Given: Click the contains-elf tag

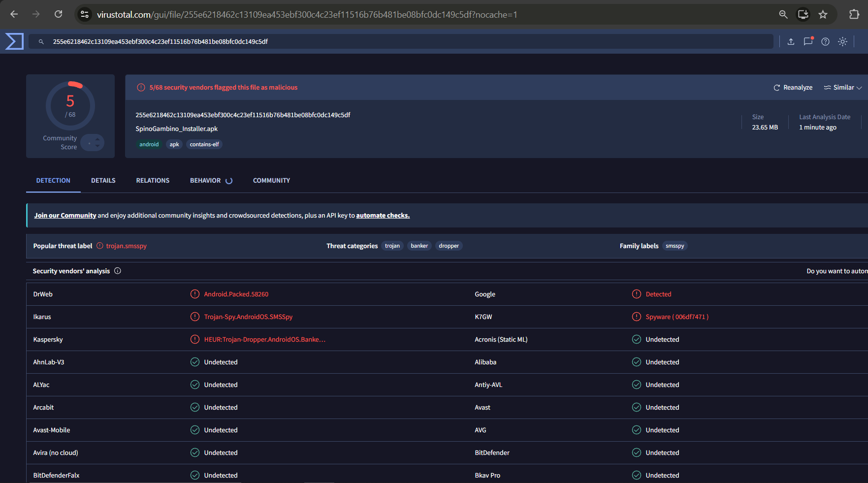Looking at the screenshot, I should pos(204,144).
